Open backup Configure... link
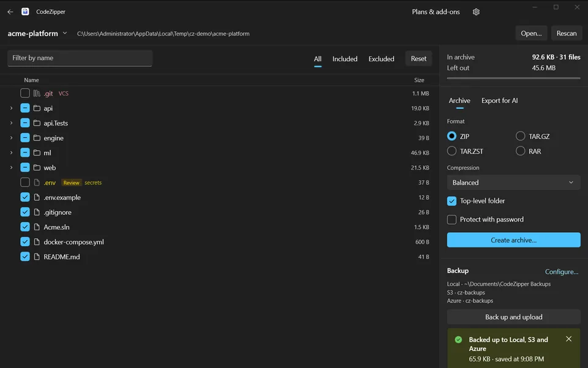Screen dimensions: 588x368 tap(562, 272)
